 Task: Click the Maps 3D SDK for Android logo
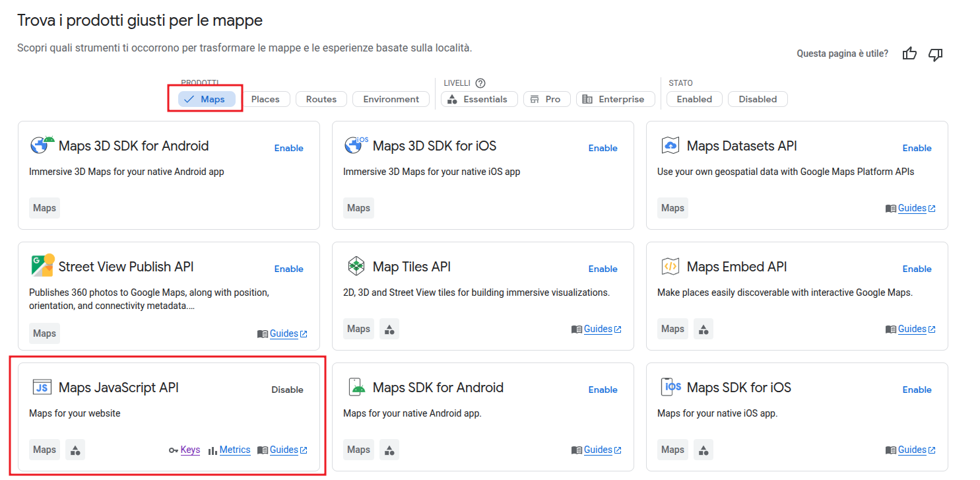pyautogui.click(x=42, y=145)
